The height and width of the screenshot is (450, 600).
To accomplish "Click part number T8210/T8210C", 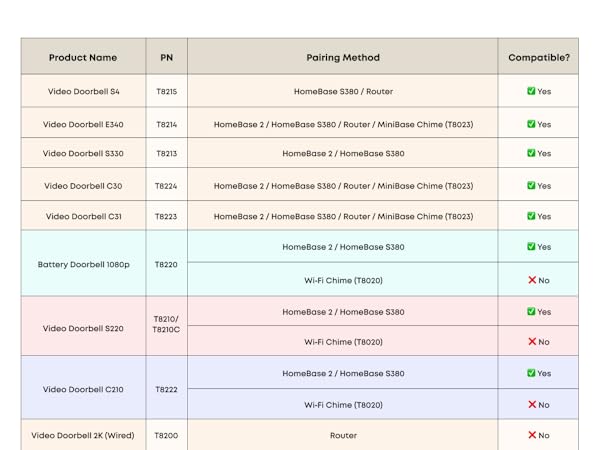I will point(166,324).
